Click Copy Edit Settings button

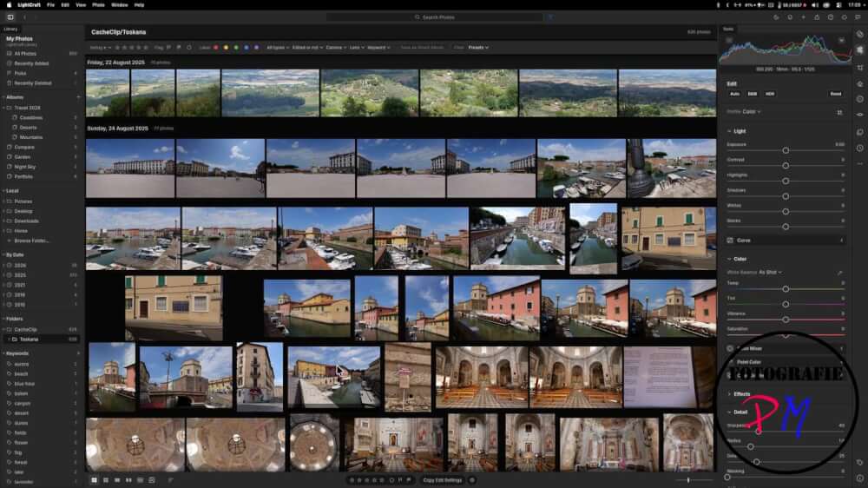(x=443, y=480)
